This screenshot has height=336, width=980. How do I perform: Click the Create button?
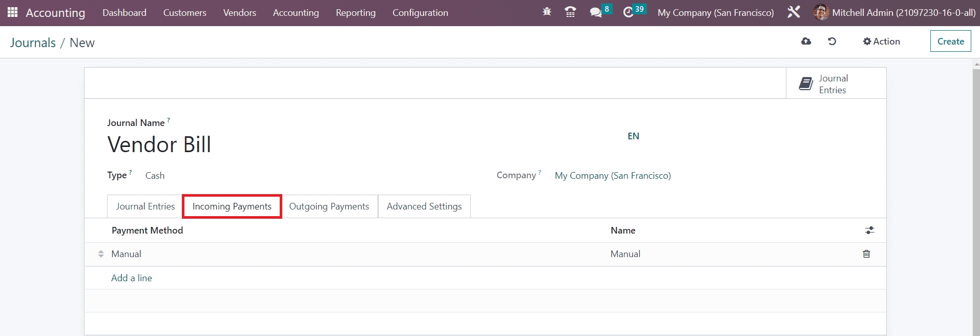point(950,41)
